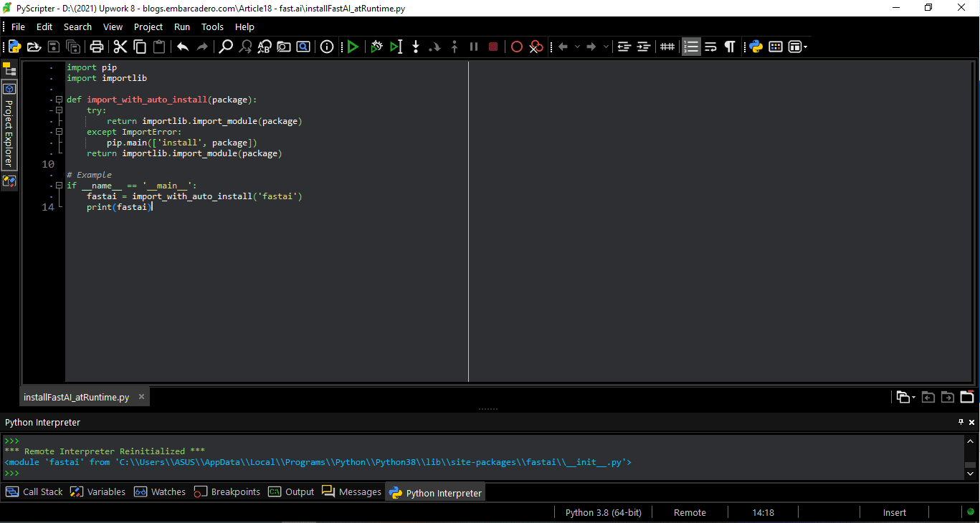Open the forward history dropdown arrow
980x523 pixels.
[x=606, y=47]
